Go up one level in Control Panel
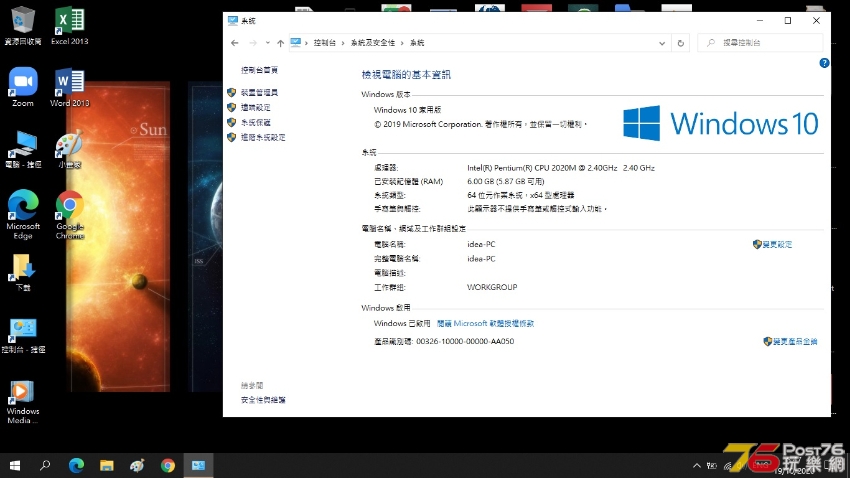This screenshot has height=478, width=850. 280,43
